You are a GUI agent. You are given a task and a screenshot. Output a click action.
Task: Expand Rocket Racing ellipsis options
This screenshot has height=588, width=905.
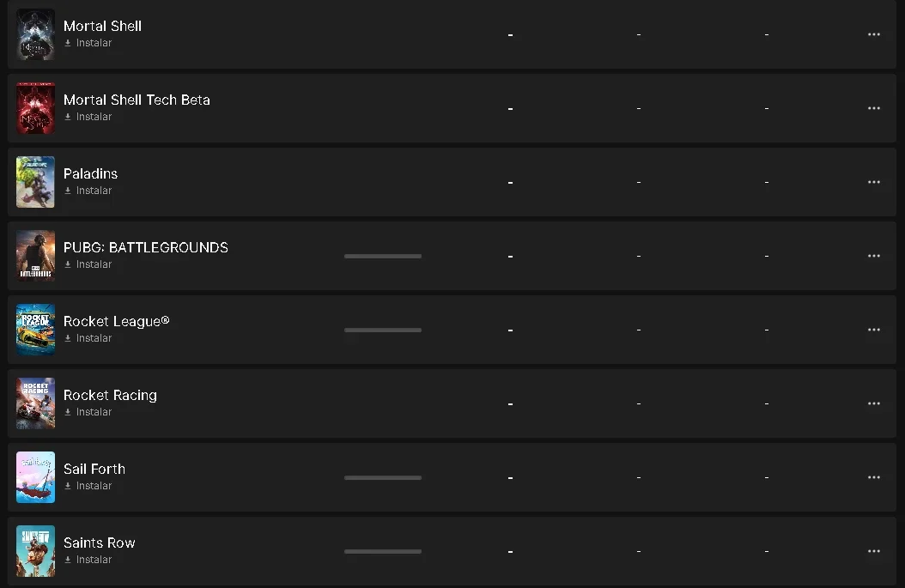click(x=874, y=404)
